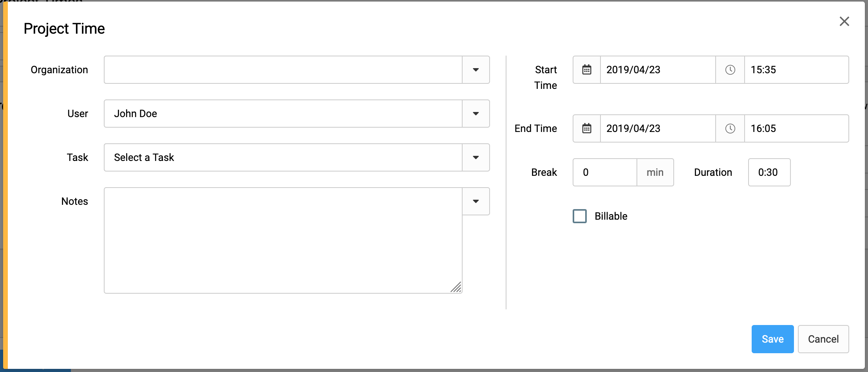Screen dimensions: 868x372
Task: Open the Start Time clock picker icon
Action: 730,70
